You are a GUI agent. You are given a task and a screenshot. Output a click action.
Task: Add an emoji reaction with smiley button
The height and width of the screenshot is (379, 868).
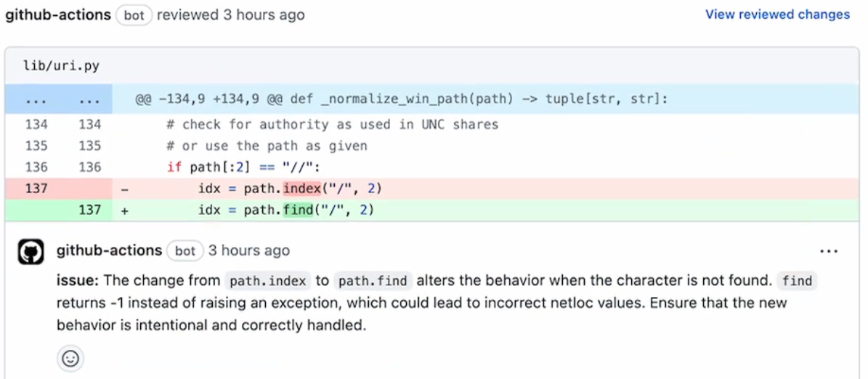click(70, 359)
